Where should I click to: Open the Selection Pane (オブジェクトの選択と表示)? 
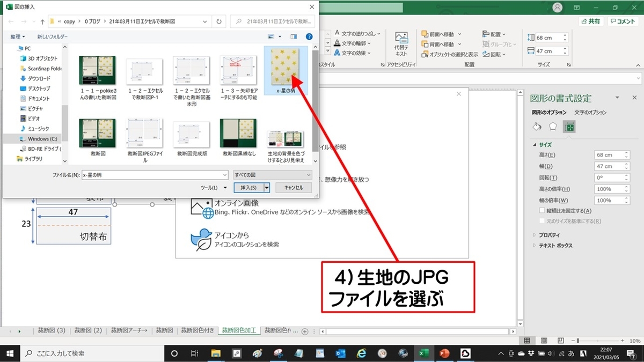(450, 55)
